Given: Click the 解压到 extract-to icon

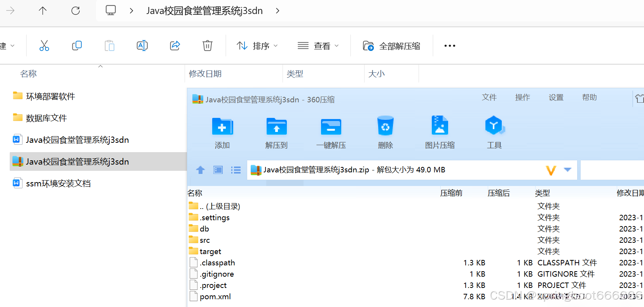Looking at the screenshot, I should point(277,127).
